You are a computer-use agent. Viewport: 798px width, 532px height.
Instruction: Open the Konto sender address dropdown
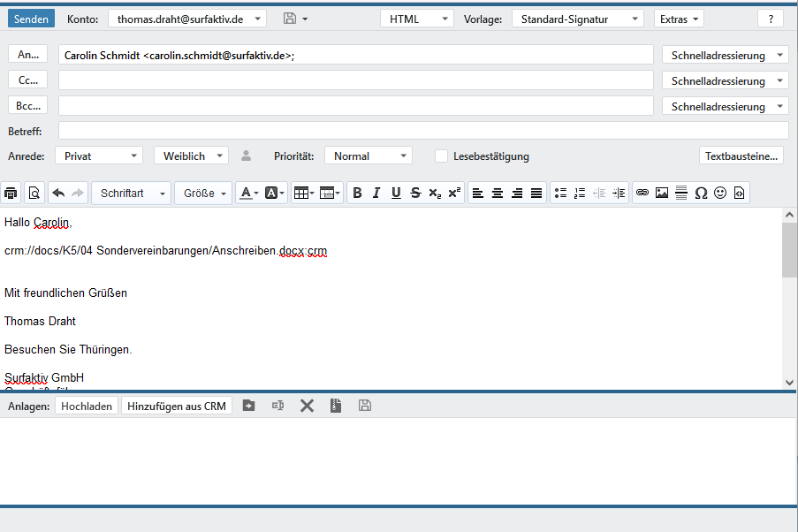tap(186, 19)
